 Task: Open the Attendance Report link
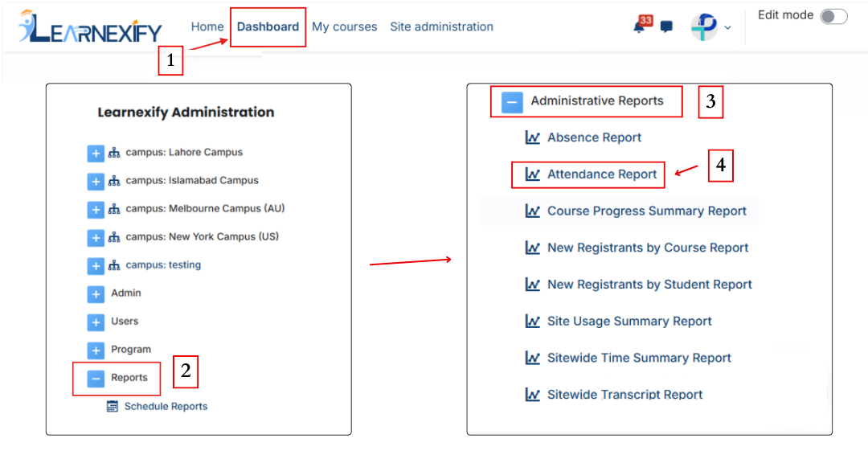click(602, 174)
